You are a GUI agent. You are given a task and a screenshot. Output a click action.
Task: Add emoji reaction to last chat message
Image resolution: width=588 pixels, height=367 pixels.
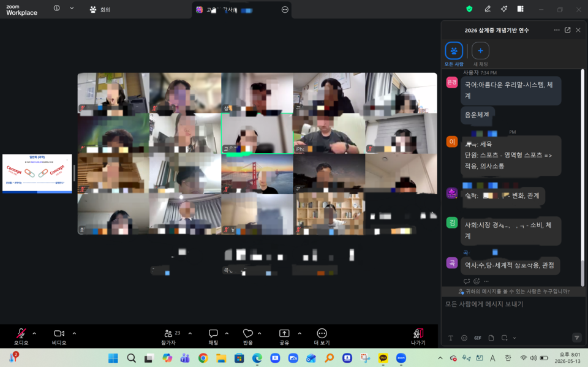[x=477, y=281]
